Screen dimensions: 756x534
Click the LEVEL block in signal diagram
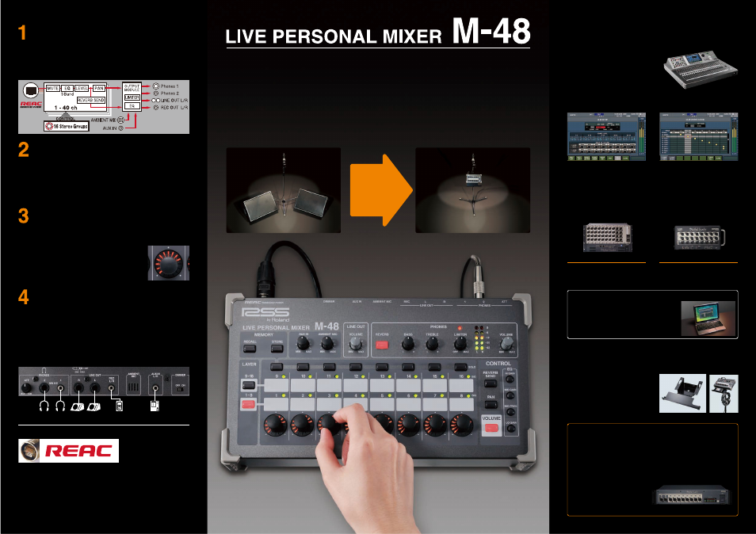pos(82,88)
